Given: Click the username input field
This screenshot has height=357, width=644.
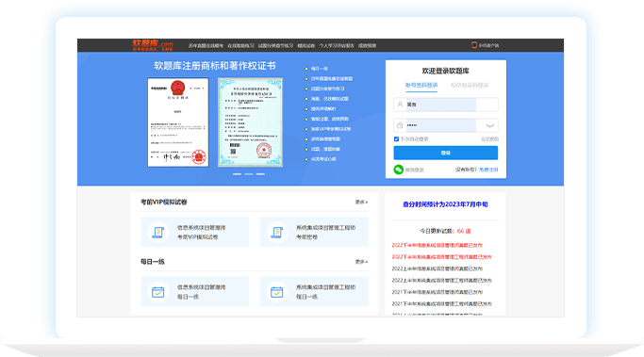Looking at the screenshot, I should coord(446,105).
